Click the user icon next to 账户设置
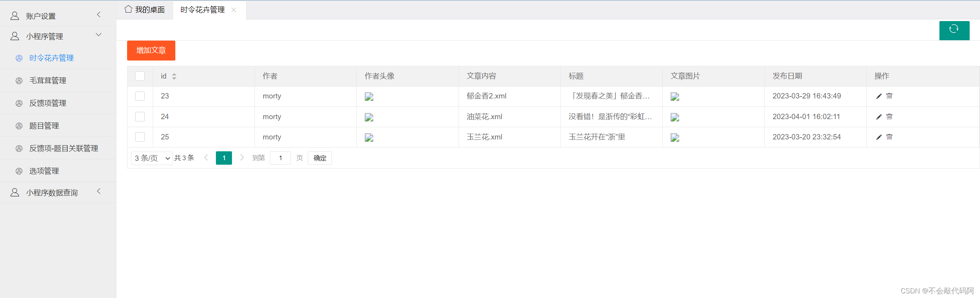Viewport: 980px width, 298px height. [x=15, y=16]
